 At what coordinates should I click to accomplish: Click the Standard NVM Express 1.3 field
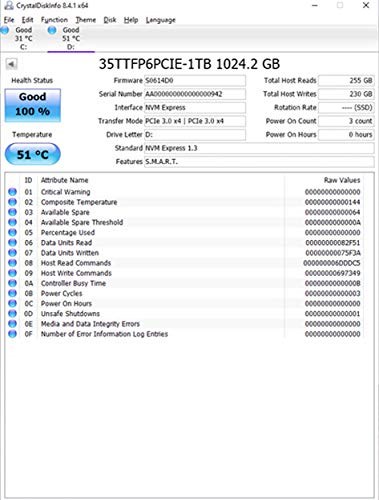(x=259, y=148)
